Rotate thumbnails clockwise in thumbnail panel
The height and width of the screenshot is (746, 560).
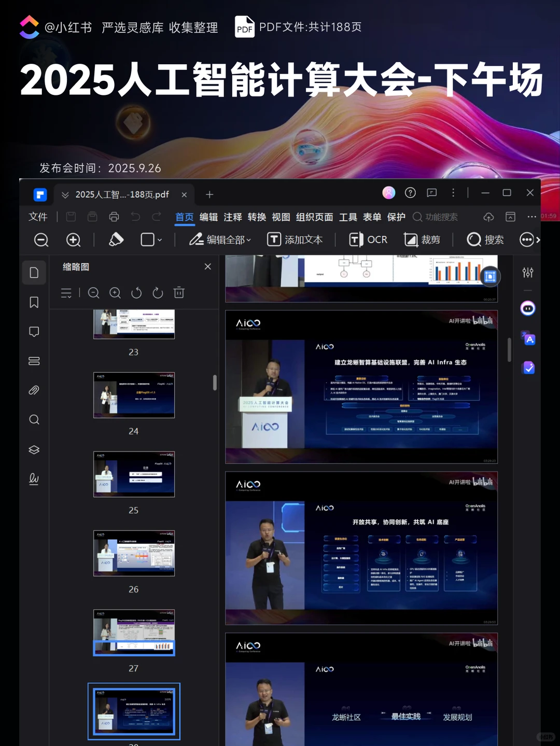[158, 293]
